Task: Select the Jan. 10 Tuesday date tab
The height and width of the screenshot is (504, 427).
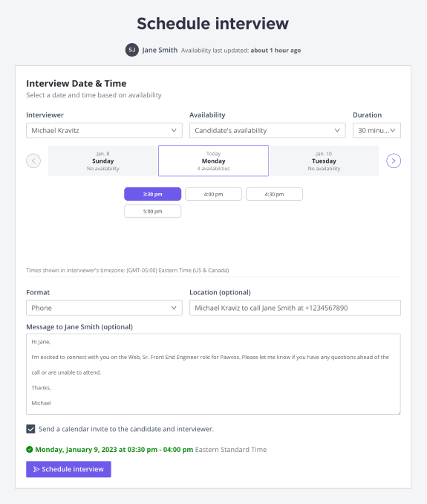Action: coord(324,161)
